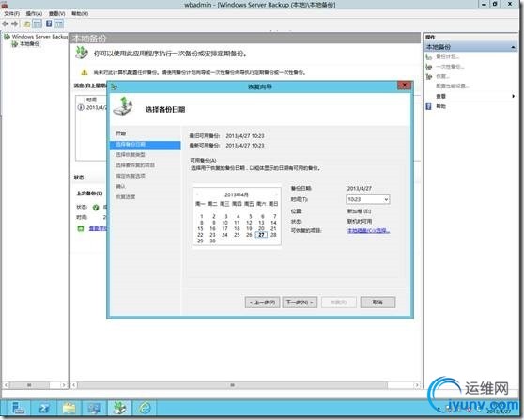
Task: Click the wizard title bar icon
Action: (114, 87)
